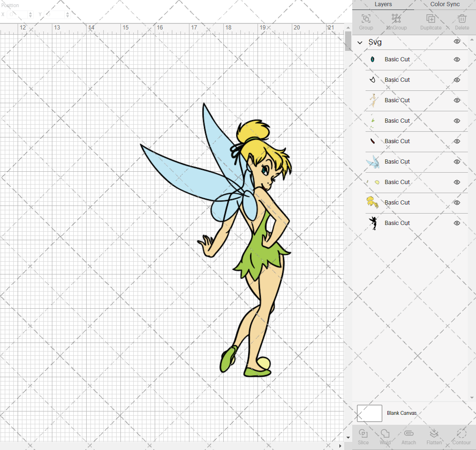Click the canvas vertical scrollbar down arrow
The width and height of the screenshot is (476, 450).
tap(348, 438)
